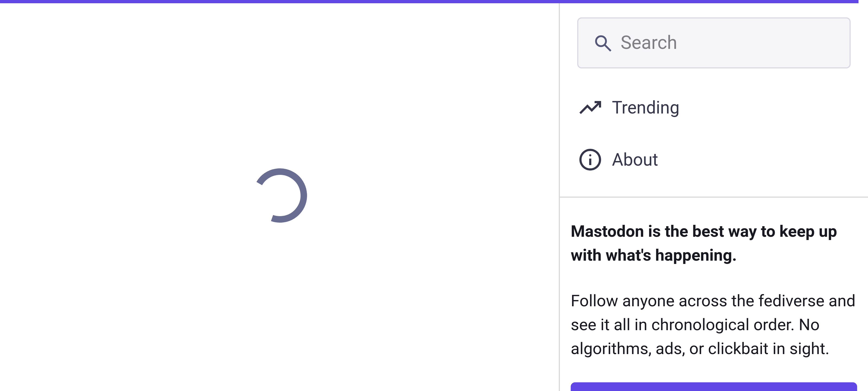Start a search using the magnifier icon
Image resolution: width=868 pixels, height=391 pixels.
tap(603, 43)
